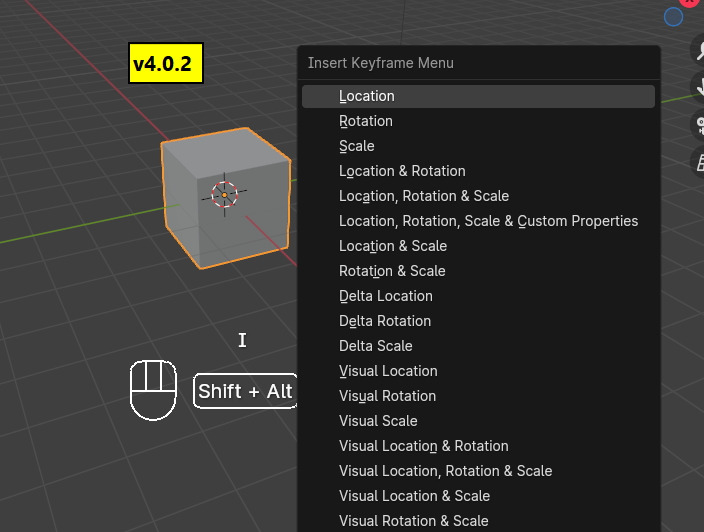Pick Visual Location & Scale option
This screenshot has height=532, width=704.
point(478,496)
